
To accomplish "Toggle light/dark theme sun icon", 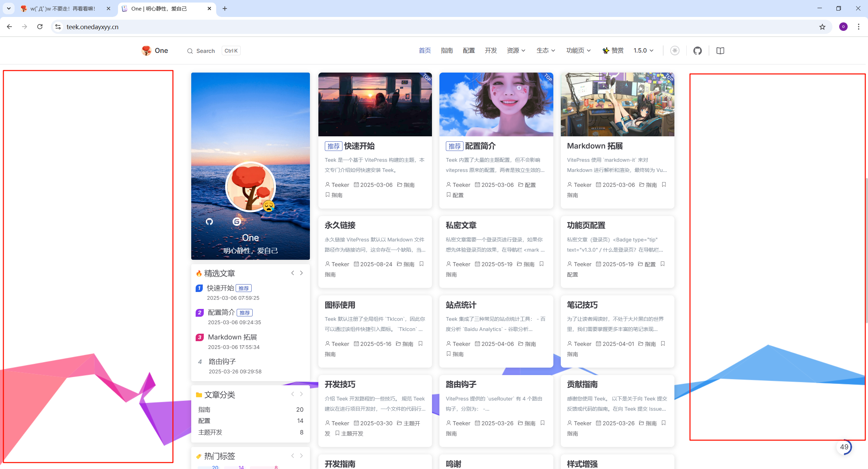I will pos(675,51).
